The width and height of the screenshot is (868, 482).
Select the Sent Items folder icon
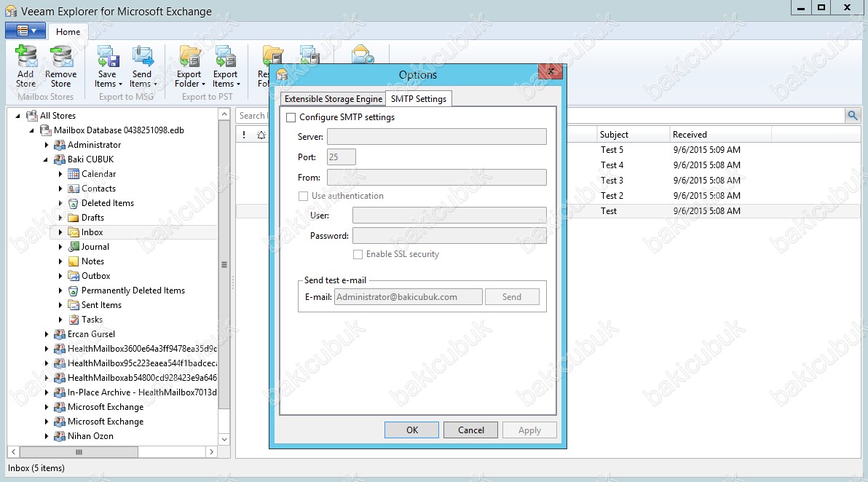click(x=73, y=305)
